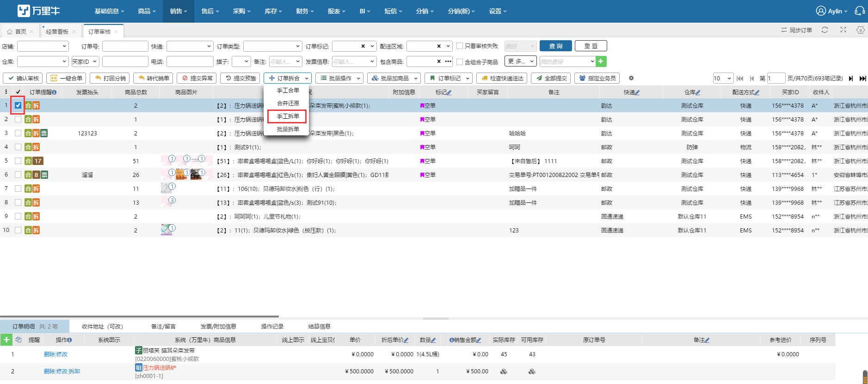The width and height of the screenshot is (868, 384).
Task: Open the grid column settings gear
Action: coord(631,78)
